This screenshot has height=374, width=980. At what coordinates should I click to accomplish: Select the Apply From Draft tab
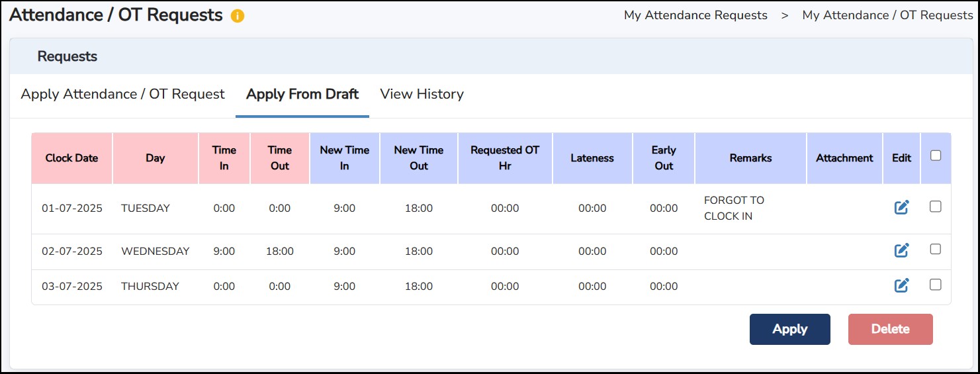pyautogui.click(x=302, y=94)
